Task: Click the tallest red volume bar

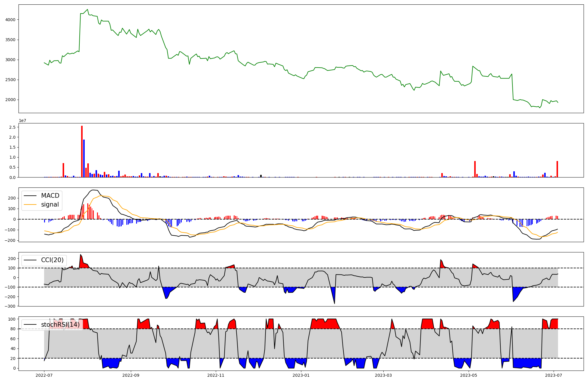Action: tap(82, 152)
